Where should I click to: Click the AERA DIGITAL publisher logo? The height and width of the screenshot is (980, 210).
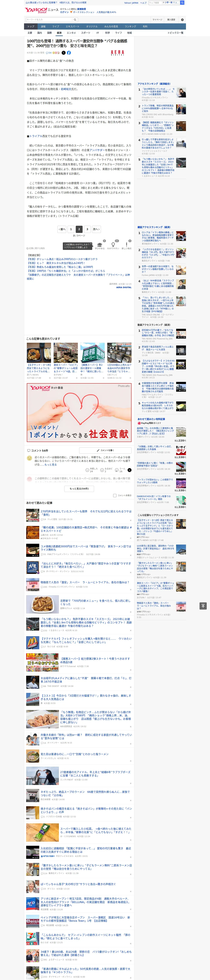tap(117, 53)
